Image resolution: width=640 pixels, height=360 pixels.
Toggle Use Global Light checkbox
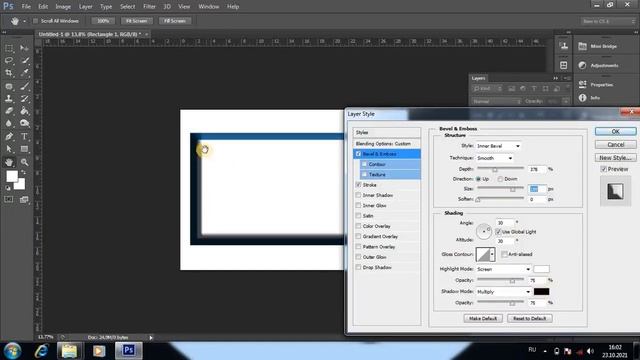[x=498, y=231]
